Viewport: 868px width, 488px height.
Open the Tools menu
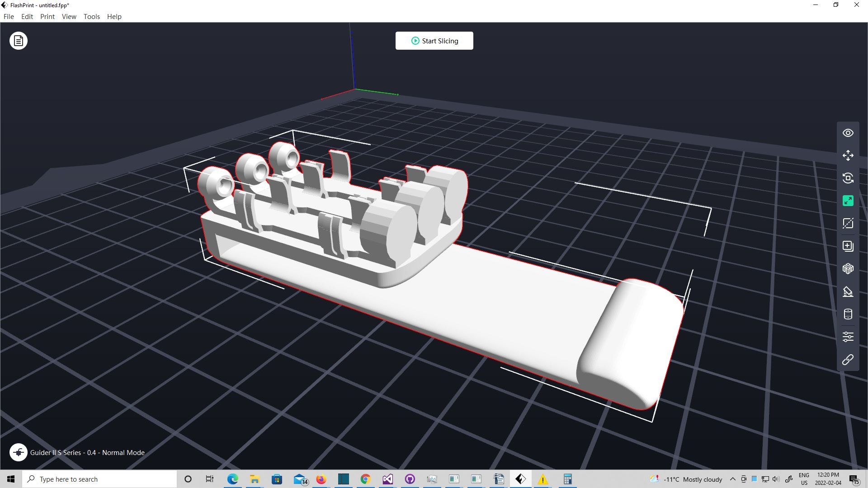(92, 16)
